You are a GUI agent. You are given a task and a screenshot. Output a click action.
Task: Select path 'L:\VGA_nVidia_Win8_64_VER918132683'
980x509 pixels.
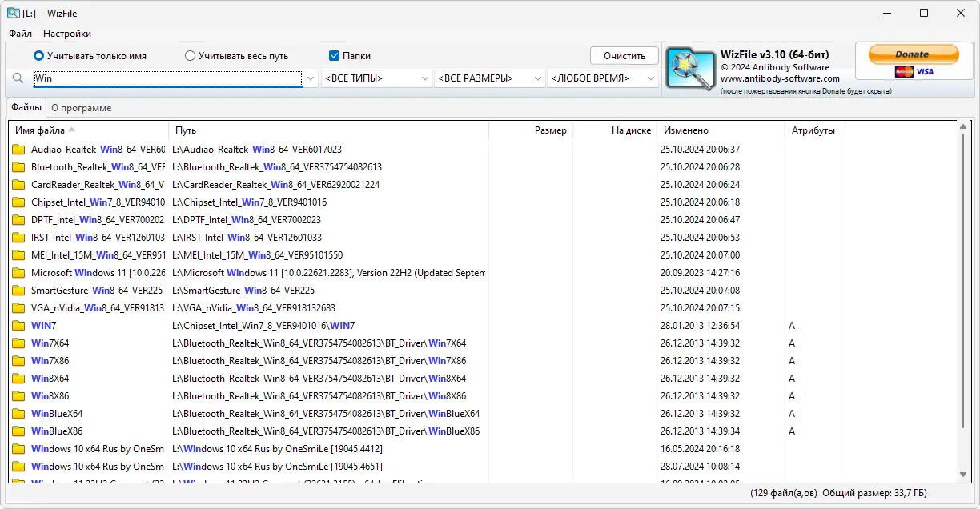254,308
